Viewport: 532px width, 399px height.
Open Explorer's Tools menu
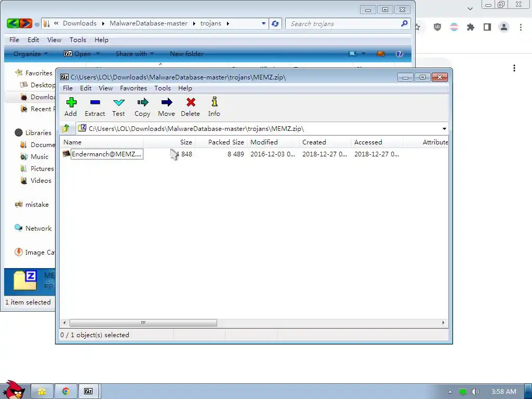pyautogui.click(x=78, y=40)
